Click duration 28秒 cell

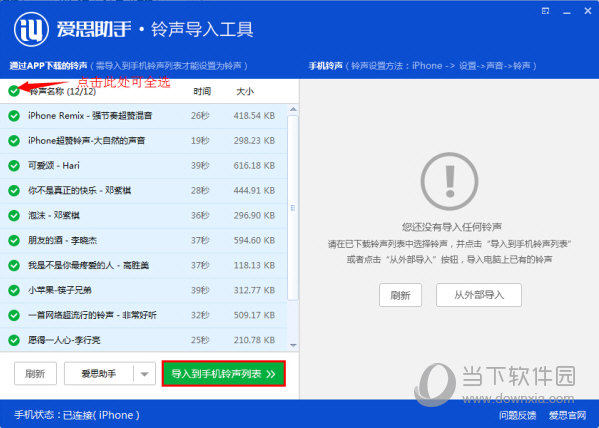(200, 190)
